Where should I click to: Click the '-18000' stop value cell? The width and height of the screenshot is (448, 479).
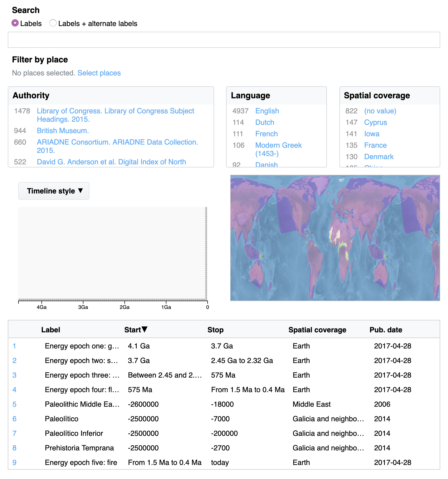(222, 404)
